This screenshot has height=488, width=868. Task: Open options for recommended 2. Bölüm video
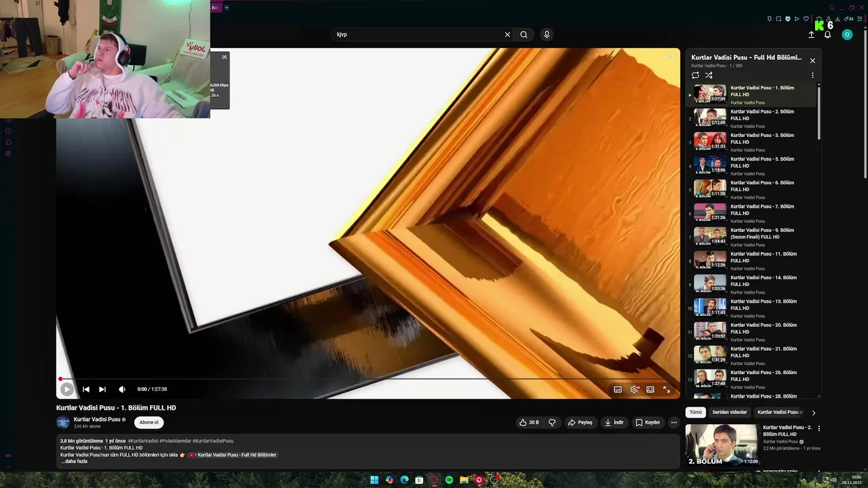[818, 428]
